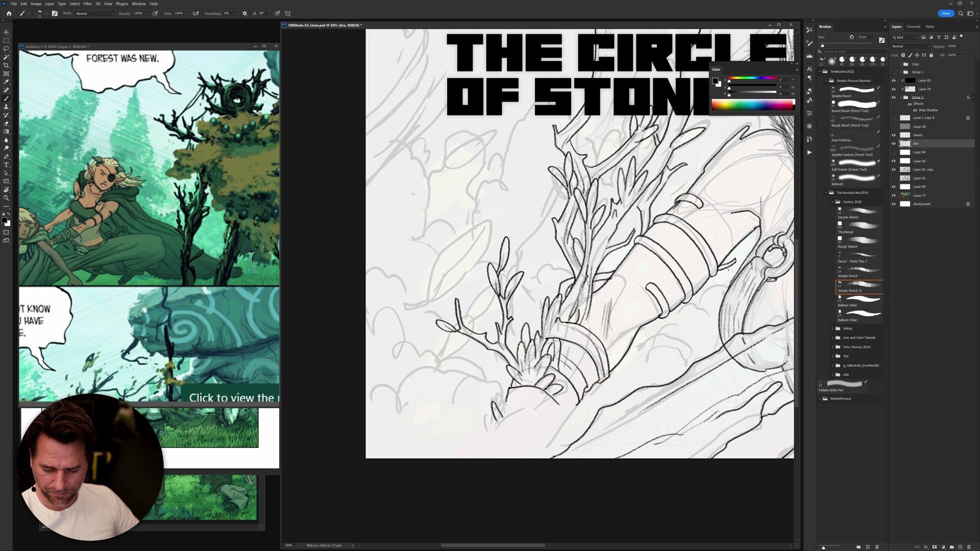Viewport: 980px width, 551px height.
Task: Open the Filter menu
Action: coord(87,4)
